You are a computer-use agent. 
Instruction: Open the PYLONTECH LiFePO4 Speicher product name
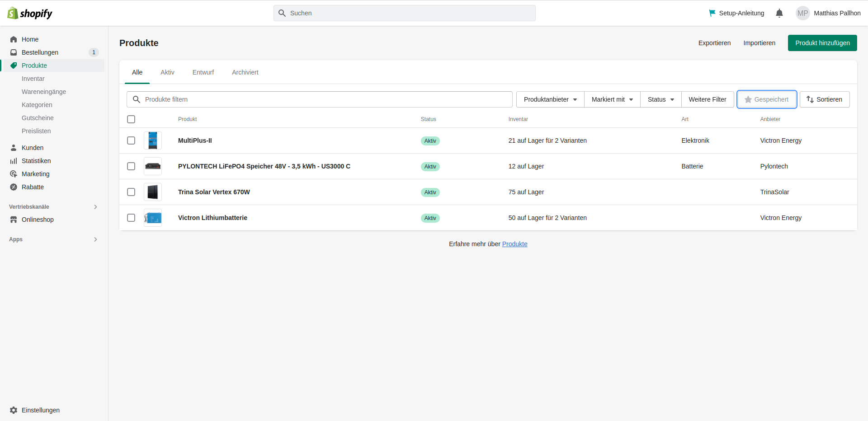[x=264, y=166]
